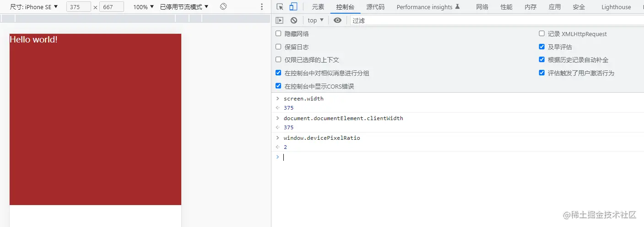This screenshot has width=644, height=227.
Task: Click the result value 2 in console
Action: (x=285, y=147)
